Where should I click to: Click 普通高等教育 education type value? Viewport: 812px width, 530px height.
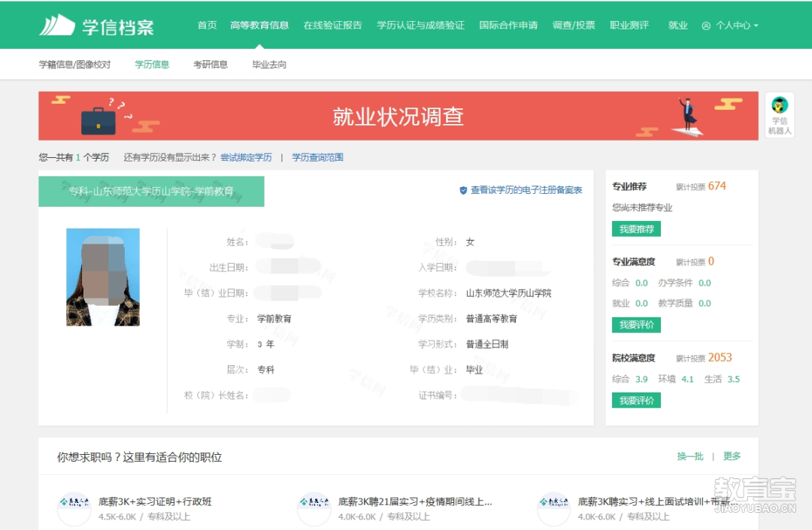pyautogui.click(x=492, y=318)
